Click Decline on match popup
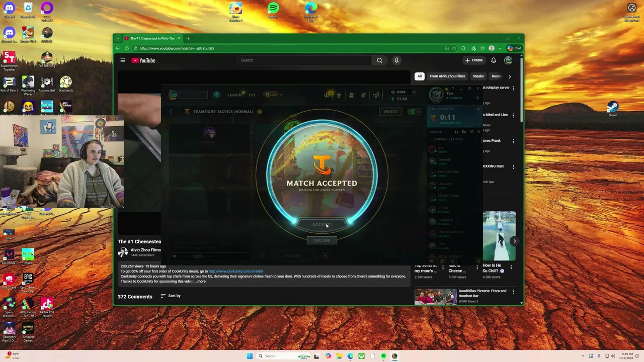644x362 pixels. [x=322, y=240]
